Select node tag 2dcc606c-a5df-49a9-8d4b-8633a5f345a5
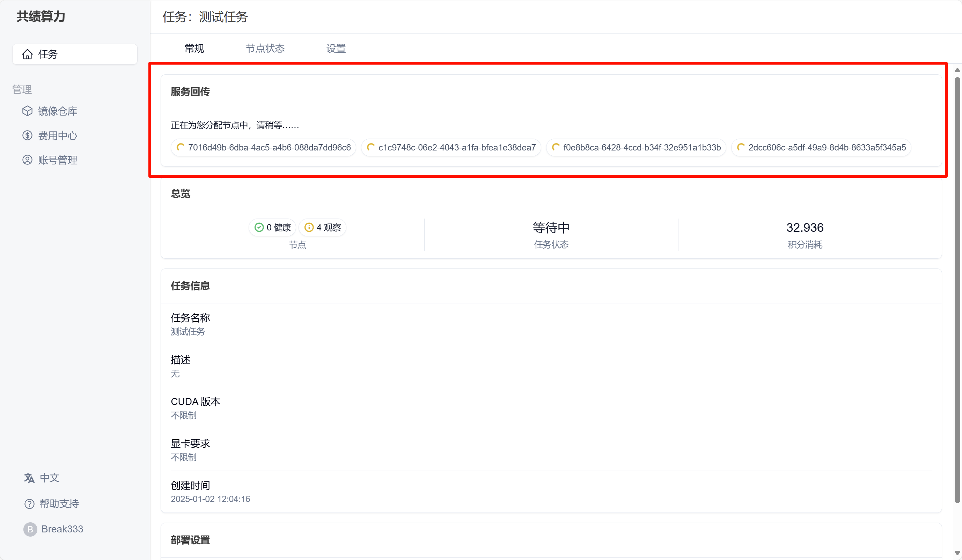This screenshot has height=560, width=962. tap(821, 147)
